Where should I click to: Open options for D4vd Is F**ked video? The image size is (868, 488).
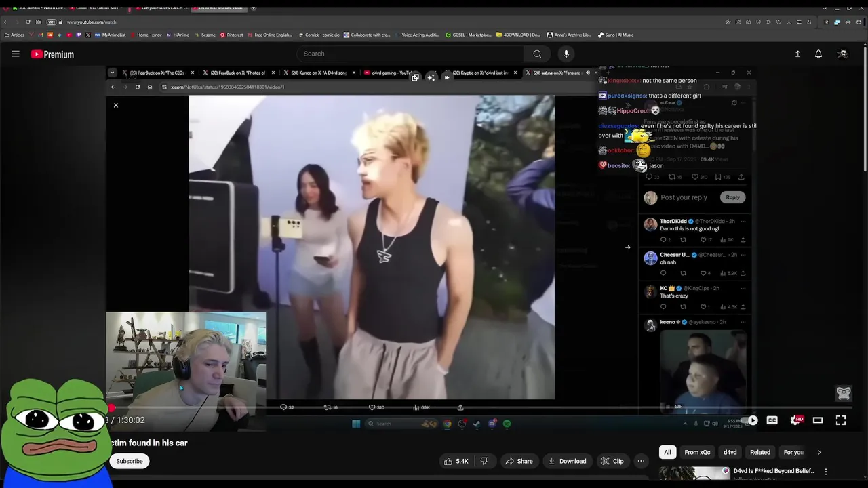tap(825, 471)
